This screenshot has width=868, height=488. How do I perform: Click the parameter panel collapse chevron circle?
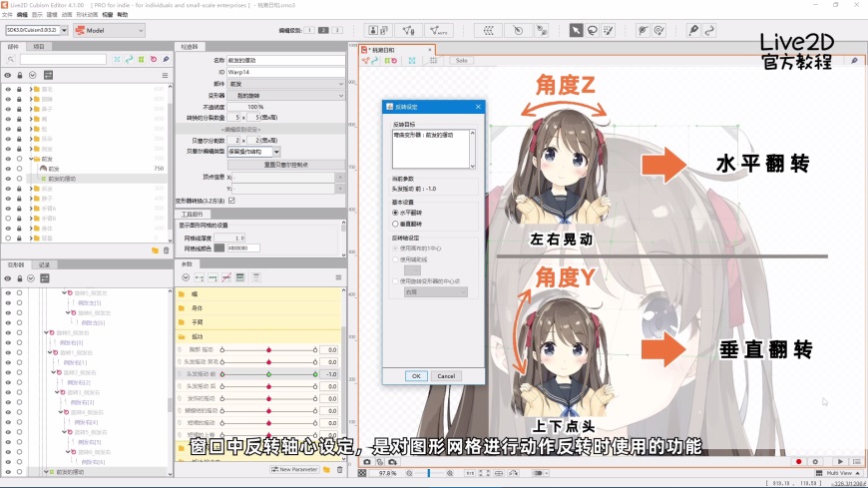[x=186, y=277]
